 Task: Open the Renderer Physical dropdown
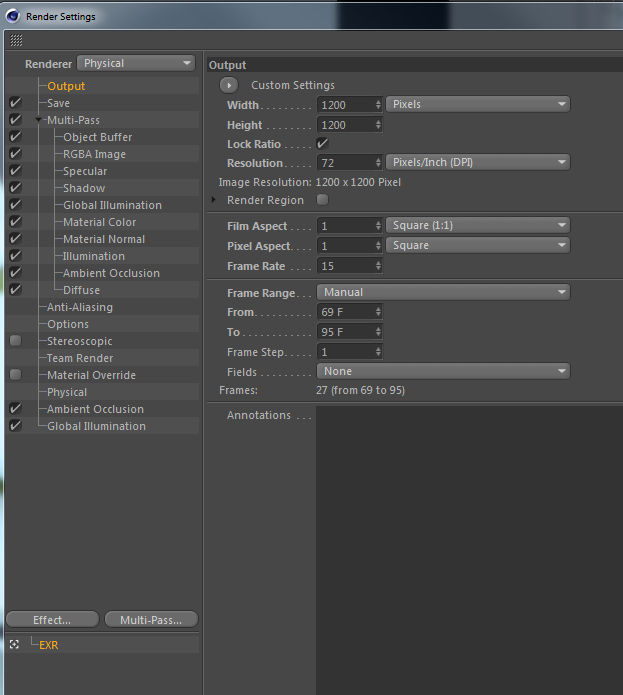(136, 63)
